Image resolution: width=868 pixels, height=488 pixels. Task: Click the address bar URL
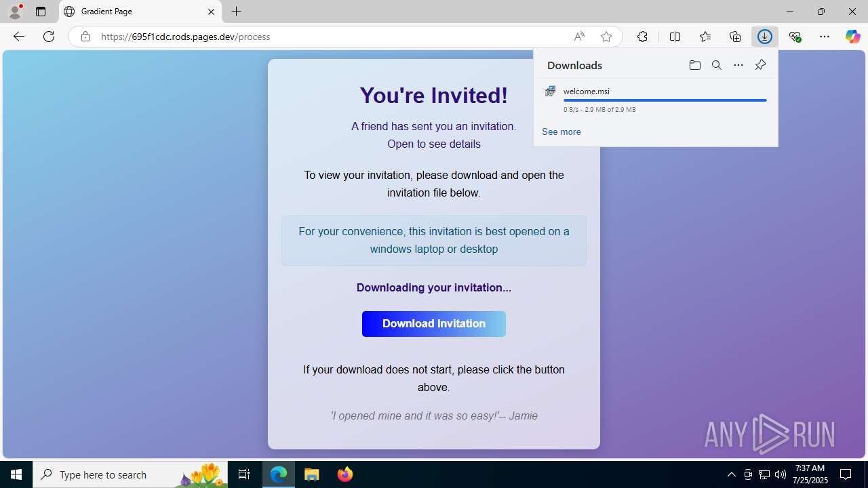click(186, 37)
